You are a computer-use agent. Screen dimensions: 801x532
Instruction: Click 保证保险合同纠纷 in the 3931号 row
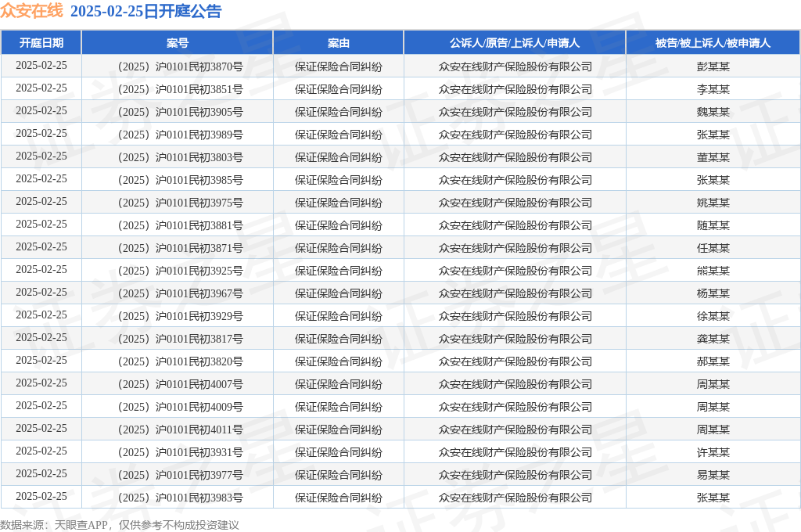pyautogui.click(x=338, y=452)
